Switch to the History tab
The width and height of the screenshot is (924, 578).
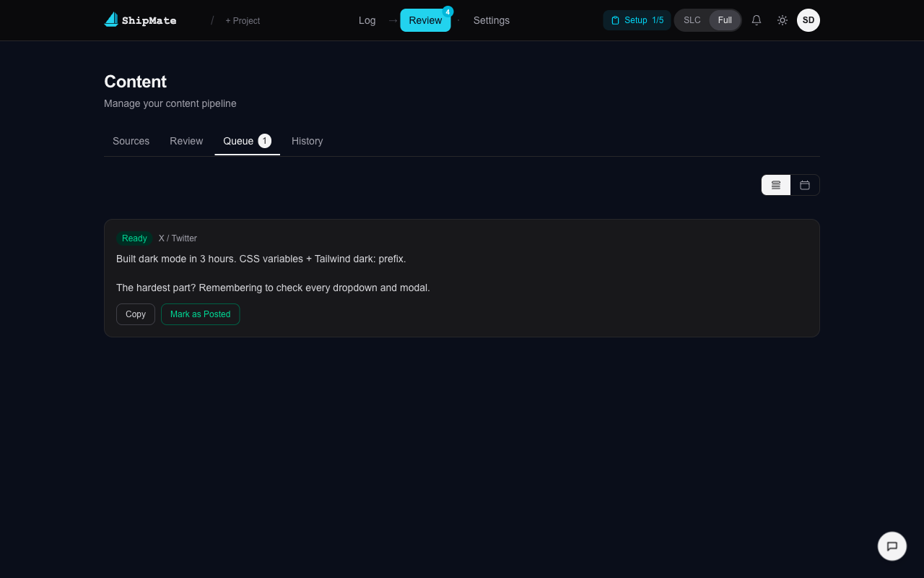307,141
